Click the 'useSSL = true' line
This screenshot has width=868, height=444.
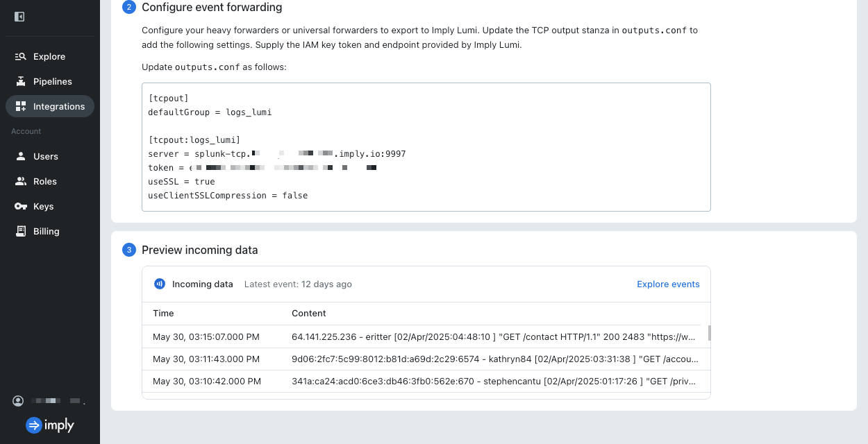[181, 181]
